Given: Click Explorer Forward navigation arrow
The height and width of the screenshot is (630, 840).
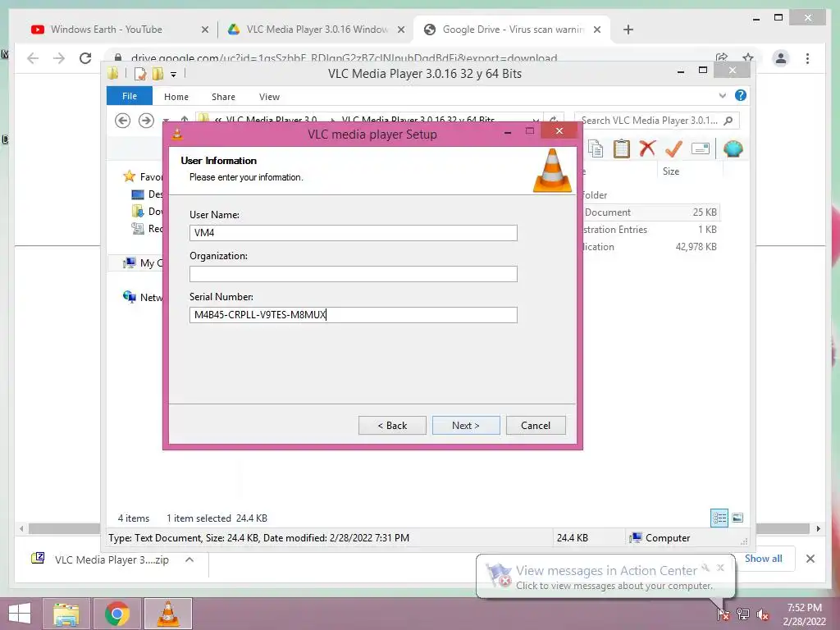Looking at the screenshot, I should coord(146,121).
